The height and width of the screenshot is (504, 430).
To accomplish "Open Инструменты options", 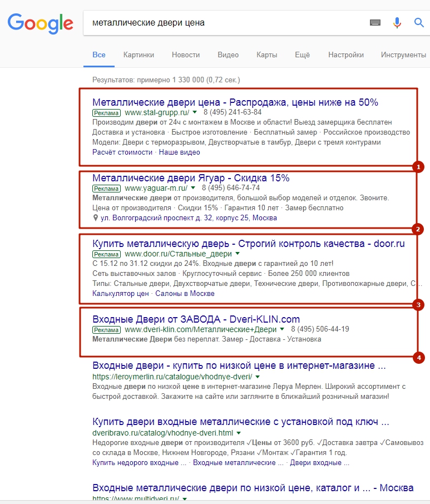I will 403,55.
